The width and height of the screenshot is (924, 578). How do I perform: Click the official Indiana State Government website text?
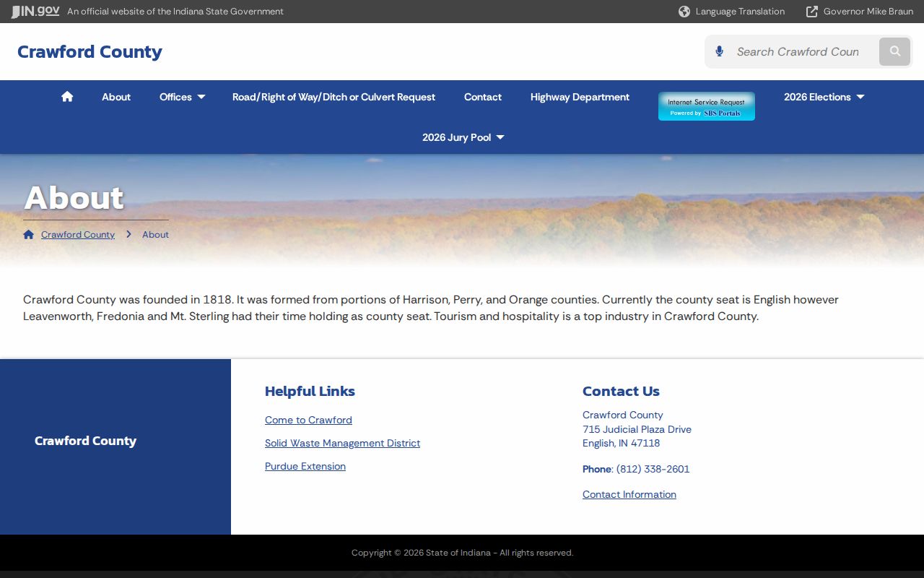coord(175,12)
